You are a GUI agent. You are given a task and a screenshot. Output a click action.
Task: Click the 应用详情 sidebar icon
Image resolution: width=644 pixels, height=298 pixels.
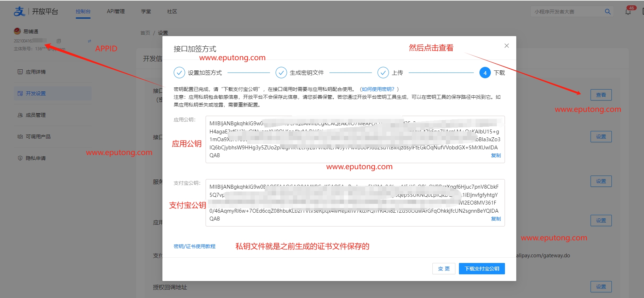[20, 72]
